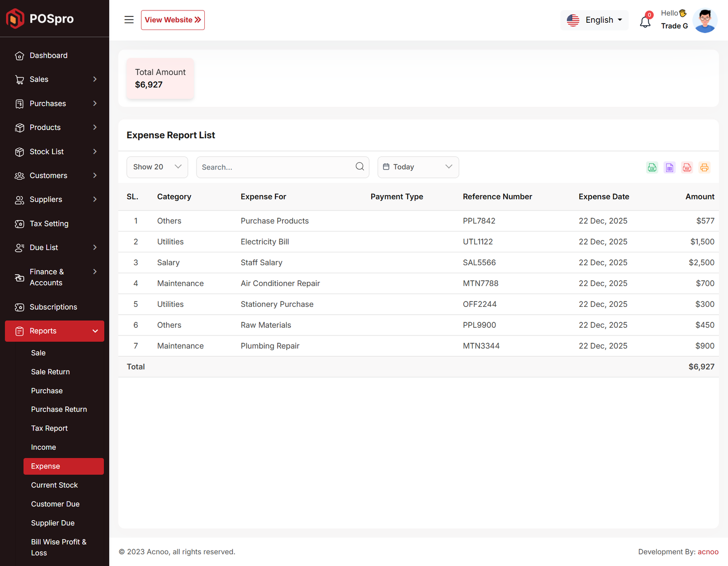Viewport: 728px width, 566px height.
Task: Click the View Website button
Action: click(x=172, y=20)
